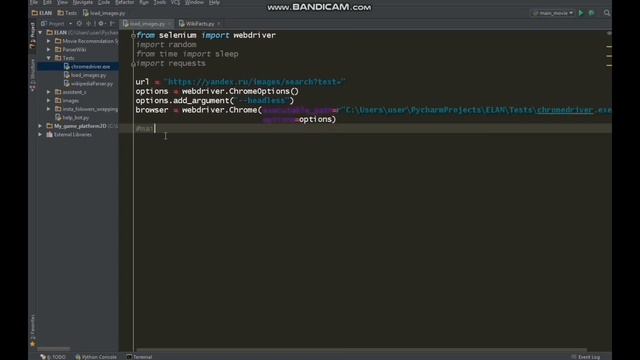Viewport: 640px width, 360px height.
Task: Open the Navigate menu
Action: (x=83, y=2)
